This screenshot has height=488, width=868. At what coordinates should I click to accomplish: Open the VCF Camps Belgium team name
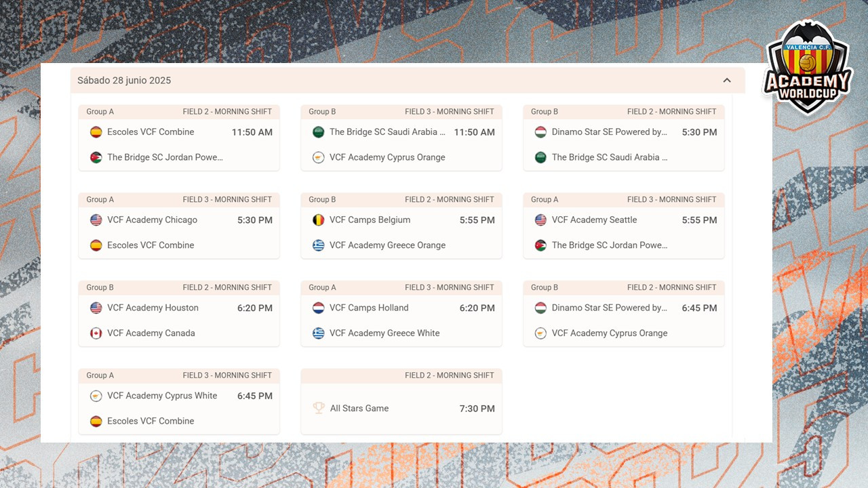[370, 220]
